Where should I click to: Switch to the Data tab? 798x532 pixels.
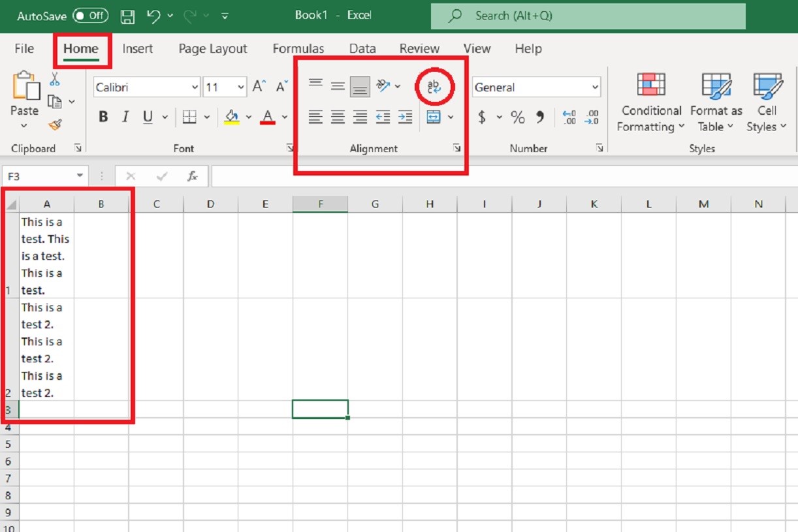(362, 48)
